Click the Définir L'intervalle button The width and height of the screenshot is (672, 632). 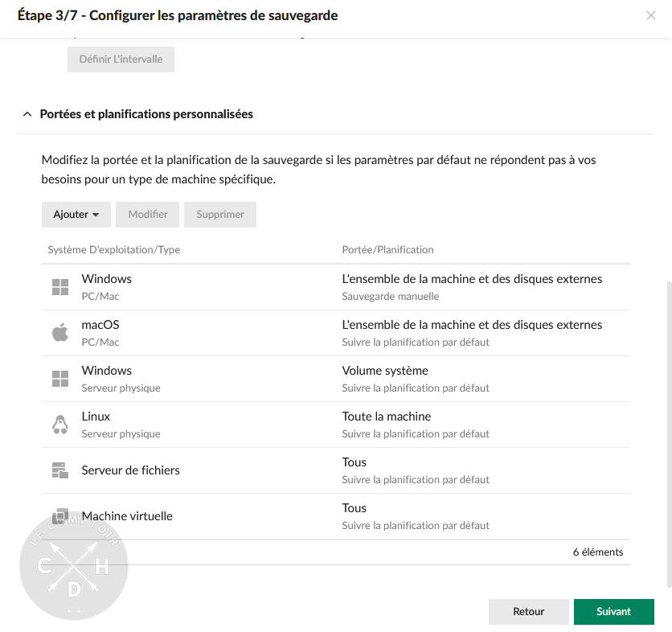point(121,59)
